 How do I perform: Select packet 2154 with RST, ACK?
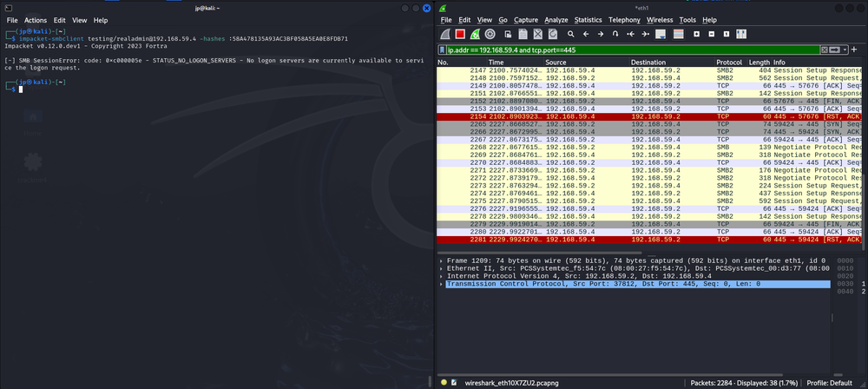point(648,117)
